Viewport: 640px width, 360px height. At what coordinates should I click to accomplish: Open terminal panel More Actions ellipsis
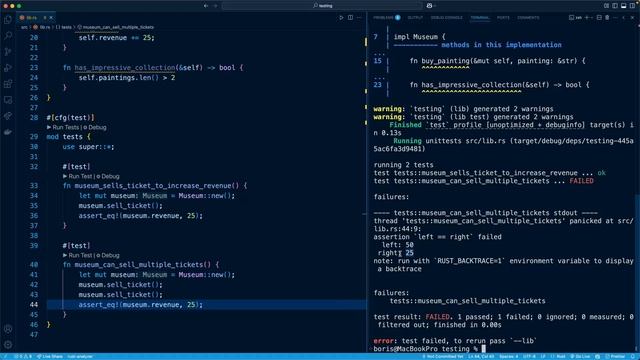tap(616, 18)
